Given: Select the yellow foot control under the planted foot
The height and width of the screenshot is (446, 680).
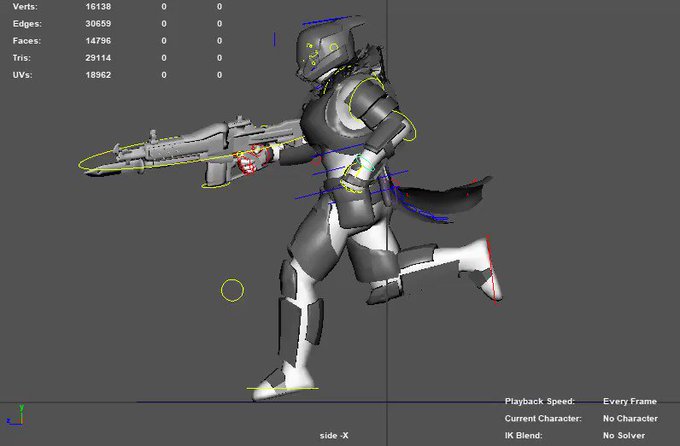Looking at the screenshot, I should point(282,388).
